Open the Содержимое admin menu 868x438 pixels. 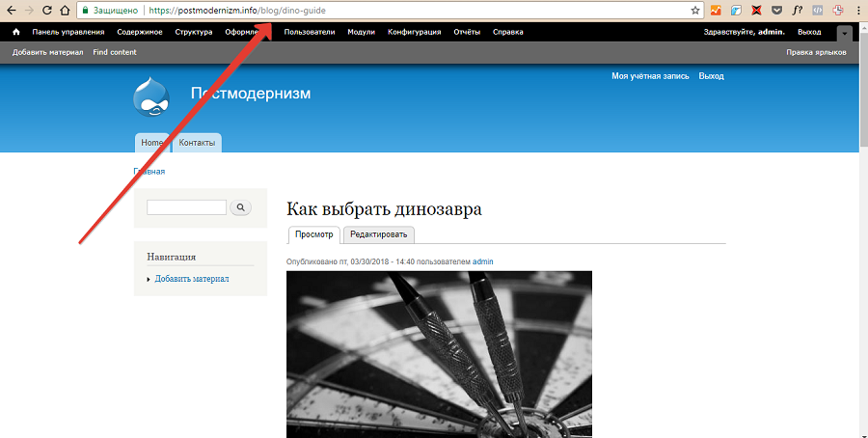point(140,32)
